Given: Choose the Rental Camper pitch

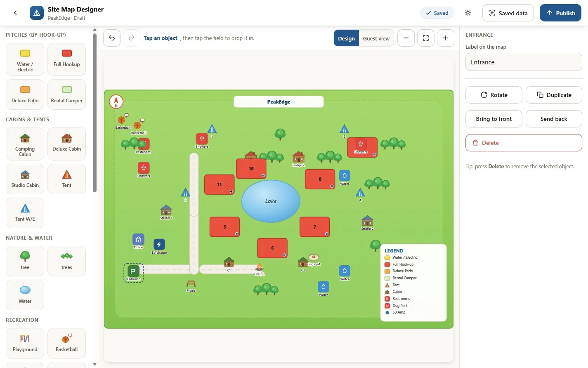Looking at the screenshot, I should 66,94.
